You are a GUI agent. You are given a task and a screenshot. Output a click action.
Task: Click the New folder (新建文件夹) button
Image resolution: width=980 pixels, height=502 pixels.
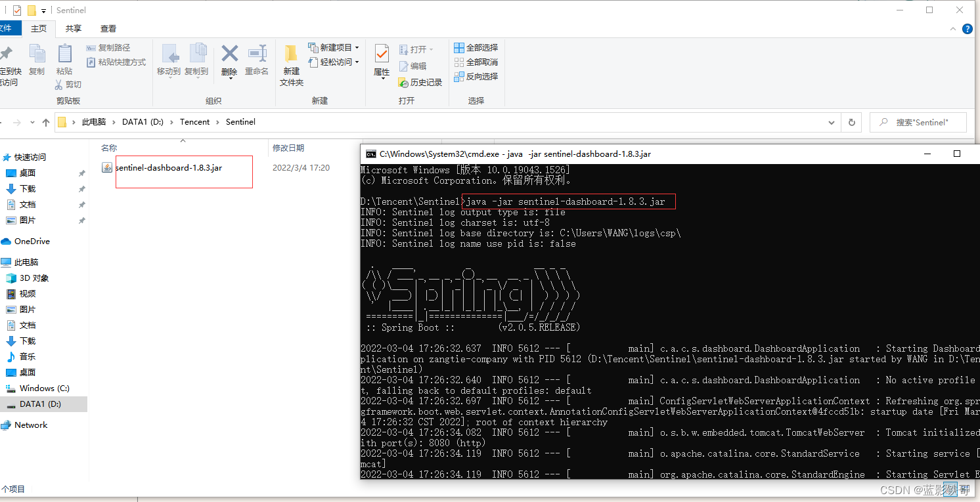(292, 66)
